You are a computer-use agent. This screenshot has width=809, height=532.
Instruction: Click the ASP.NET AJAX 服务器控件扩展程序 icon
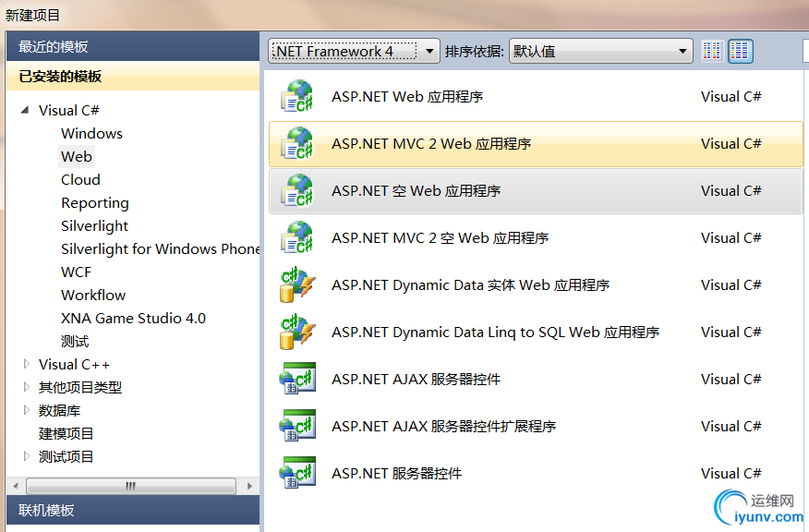pyautogui.click(x=298, y=426)
